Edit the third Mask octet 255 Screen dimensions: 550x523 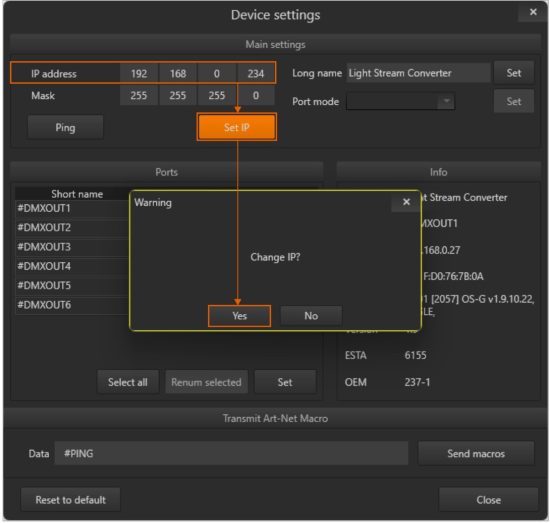click(x=217, y=95)
